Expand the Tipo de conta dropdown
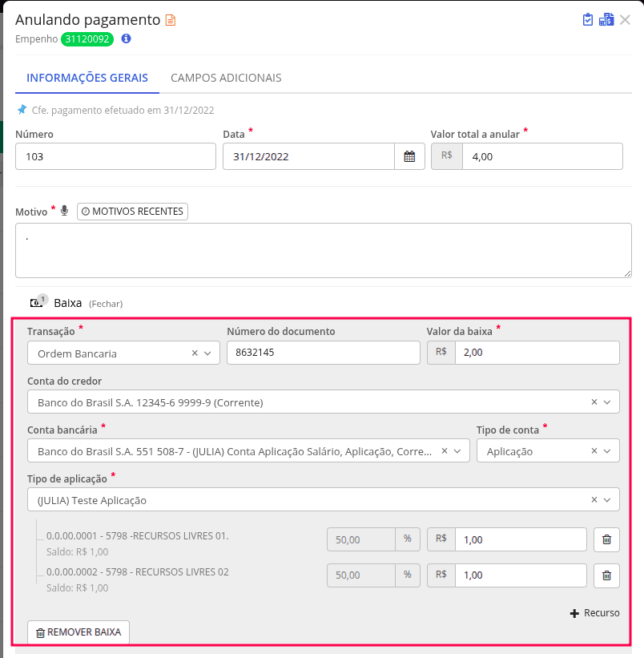The image size is (644, 658). [x=607, y=451]
